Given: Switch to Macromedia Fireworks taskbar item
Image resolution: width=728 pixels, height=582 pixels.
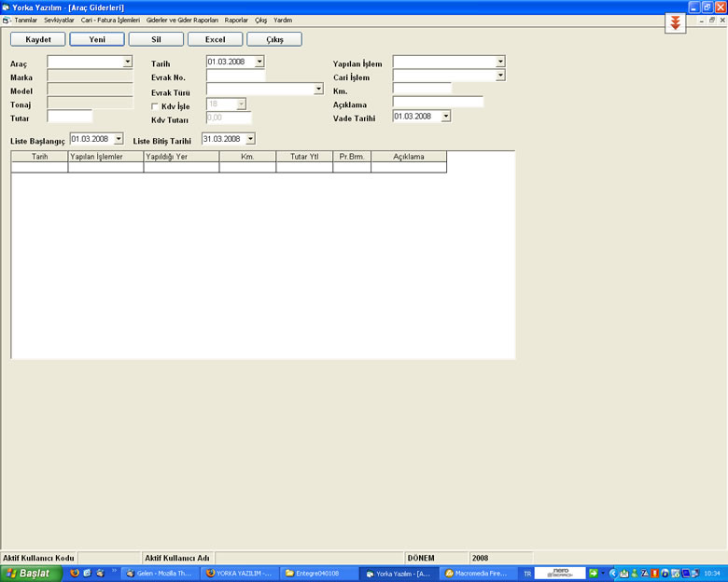Looking at the screenshot, I should tap(477, 574).
